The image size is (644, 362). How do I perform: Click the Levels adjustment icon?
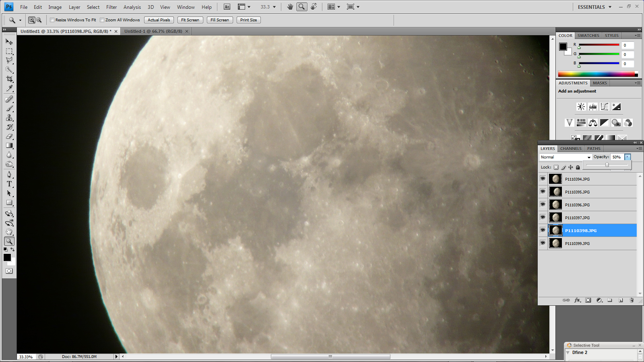click(x=592, y=107)
